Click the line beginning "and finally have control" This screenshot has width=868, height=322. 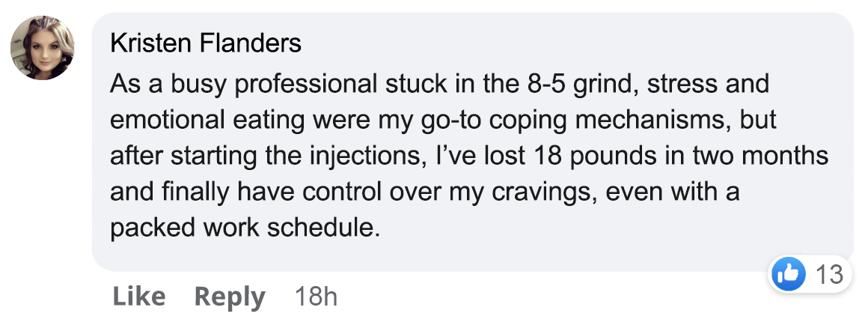[x=424, y=192]
